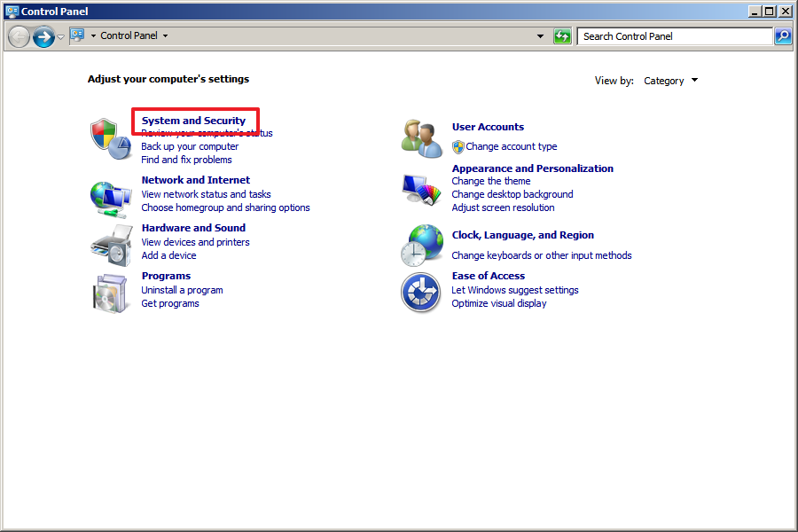Click Uninstall a program link
This screenshot has height=532, width=798.
(182, 290)
